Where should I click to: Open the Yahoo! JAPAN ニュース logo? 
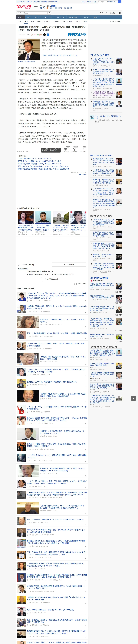[27, 7]
